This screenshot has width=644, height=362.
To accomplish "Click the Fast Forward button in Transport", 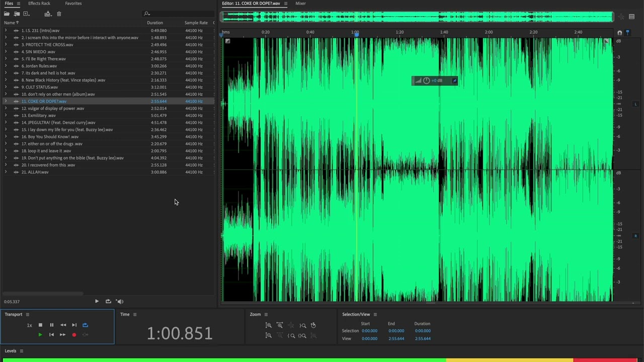I will (62, 334).
